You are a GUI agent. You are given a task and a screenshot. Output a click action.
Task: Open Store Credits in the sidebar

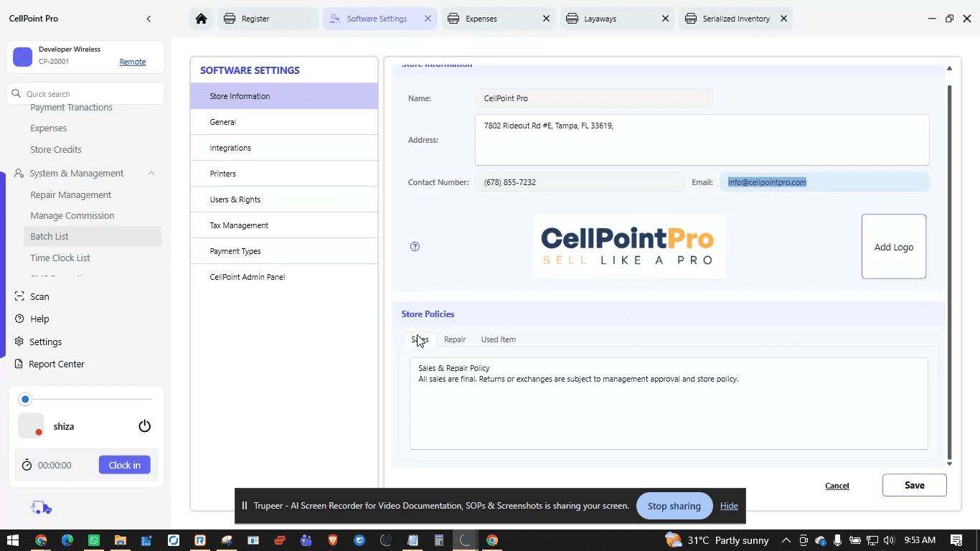56,149
